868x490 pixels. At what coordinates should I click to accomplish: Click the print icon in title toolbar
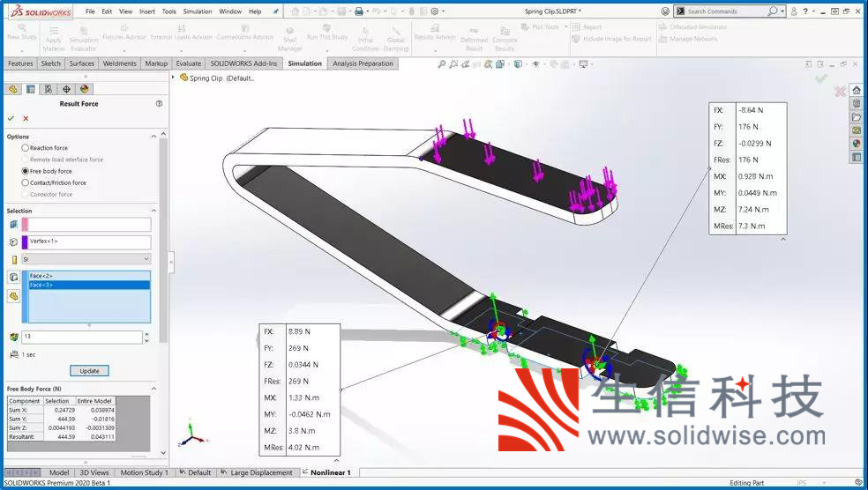coord(359,11)
